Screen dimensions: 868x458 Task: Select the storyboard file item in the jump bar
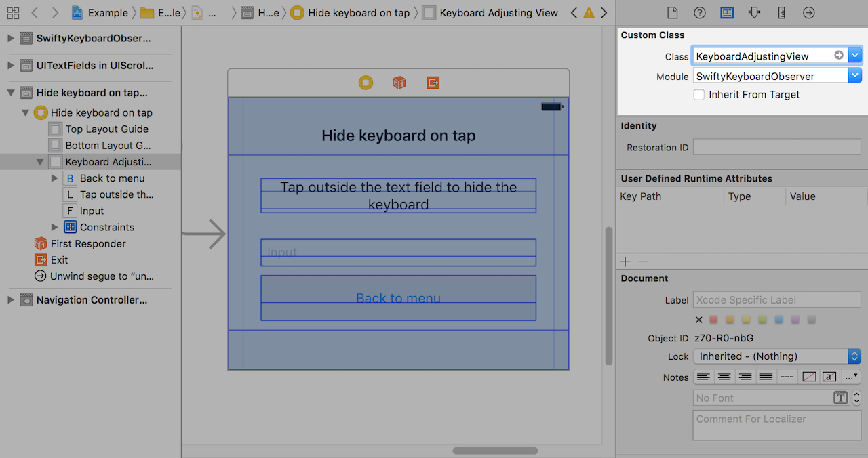[x=205, y=13]
